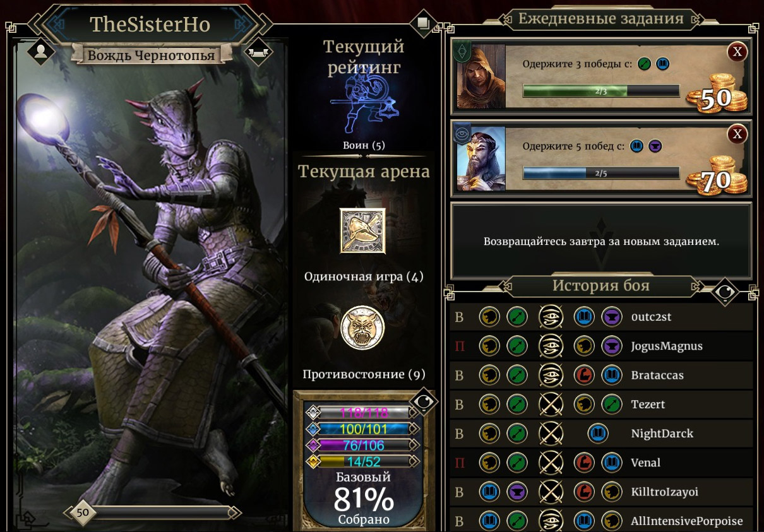Screen dimensions: 764x532
Task: Select the Противостояние arena medallion
Action: click(362, 328)
